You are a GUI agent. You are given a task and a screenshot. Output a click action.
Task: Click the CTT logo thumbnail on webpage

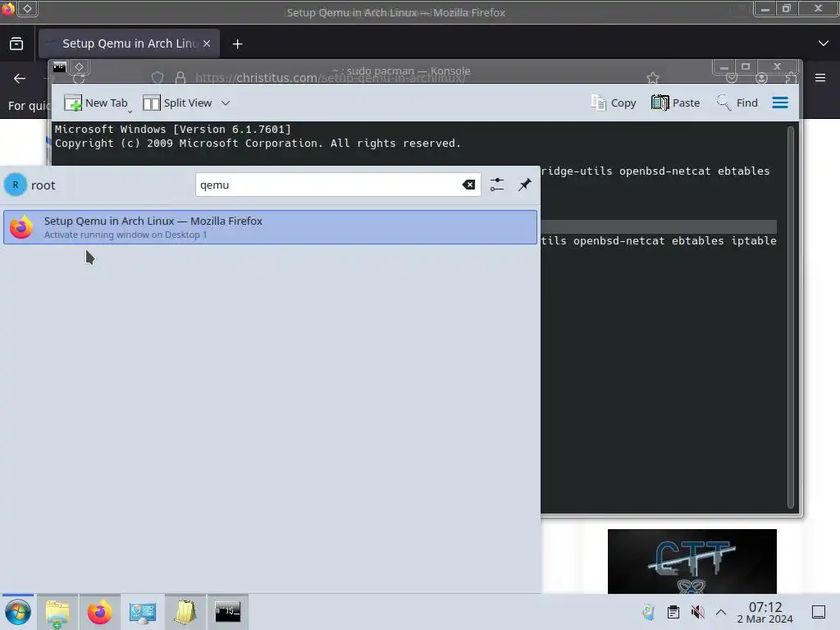click(x=692, y=561)
